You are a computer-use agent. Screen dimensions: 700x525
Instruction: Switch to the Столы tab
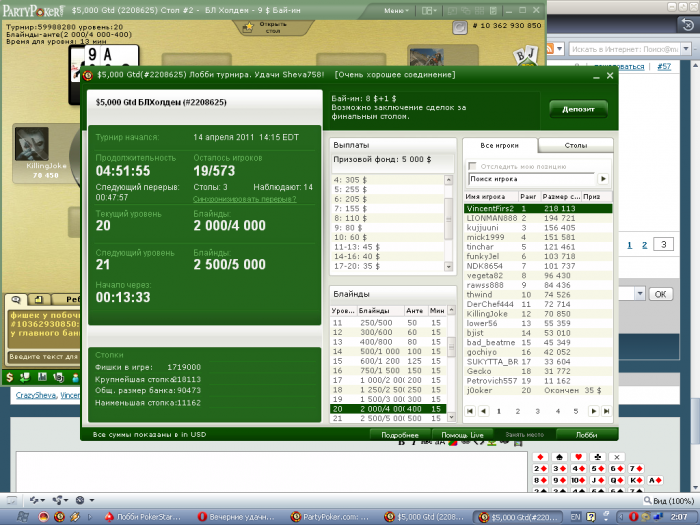[x=576, y=146]
